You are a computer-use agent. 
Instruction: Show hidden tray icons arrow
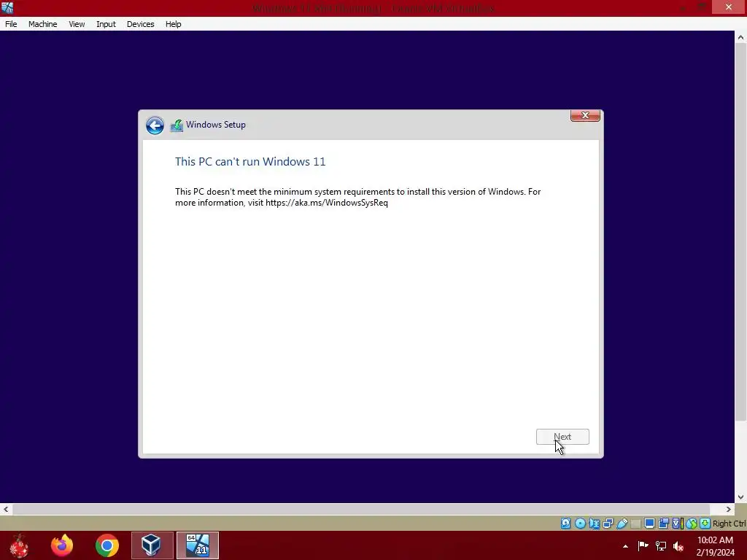625,546
